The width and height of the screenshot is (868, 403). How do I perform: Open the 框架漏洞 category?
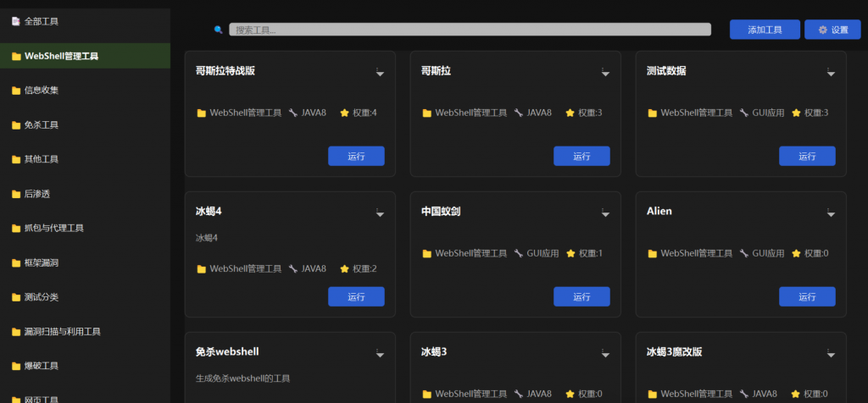coord(85,262)
